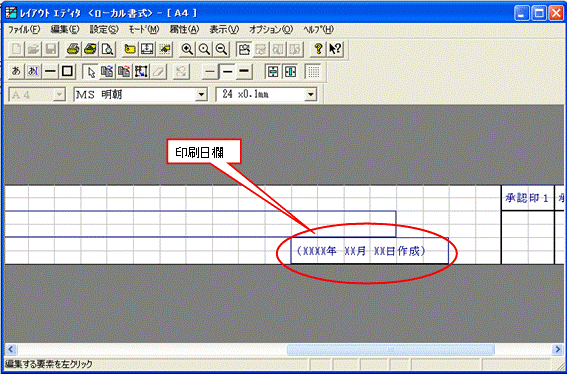Open the 設定(S) menu

click(104, 30)
